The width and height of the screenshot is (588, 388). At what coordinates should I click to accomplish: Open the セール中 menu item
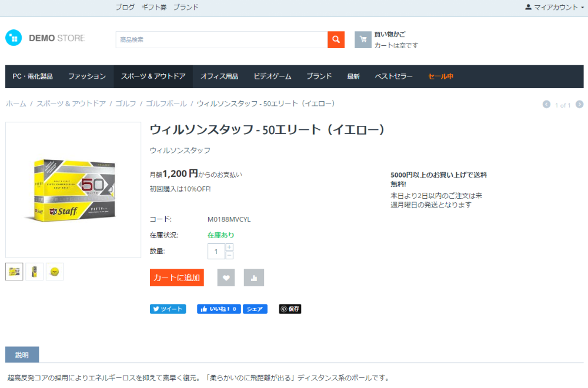[440, 76]
